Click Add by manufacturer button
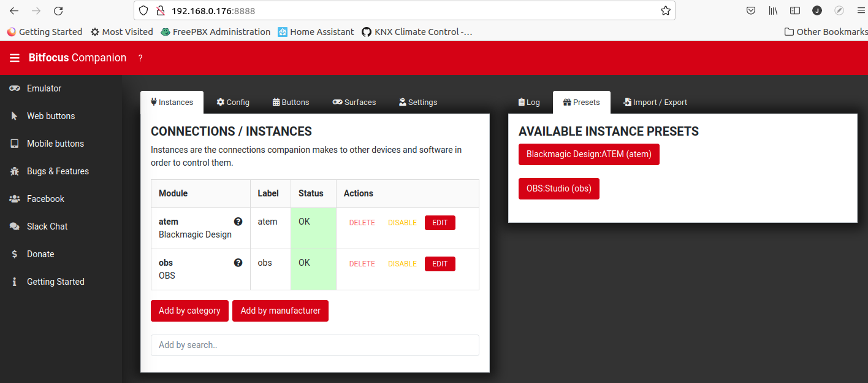 coord(280,311)
